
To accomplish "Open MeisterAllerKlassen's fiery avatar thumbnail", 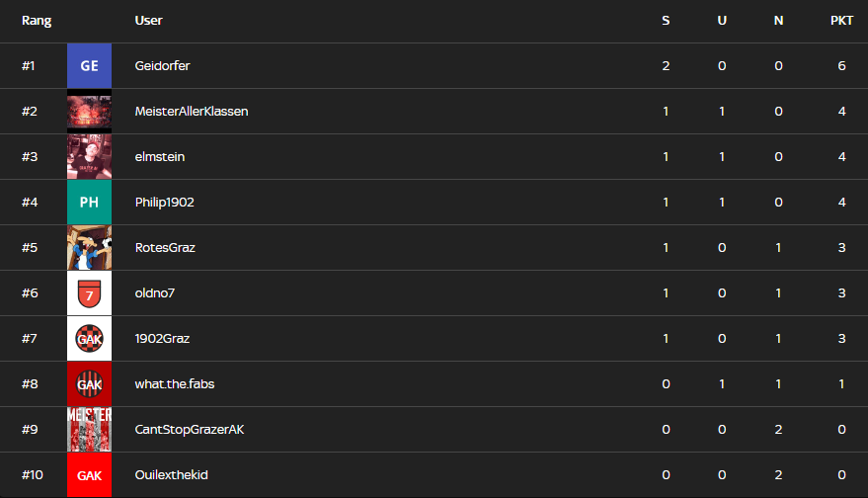I will 89,112.
